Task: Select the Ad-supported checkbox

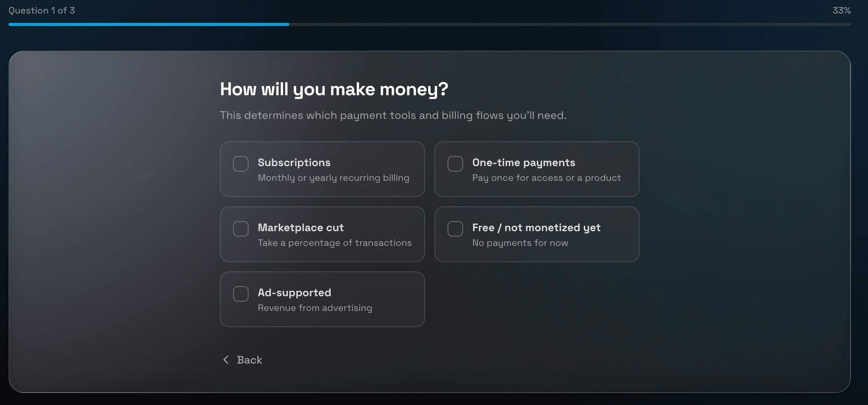Action: [x=241, y=294]
